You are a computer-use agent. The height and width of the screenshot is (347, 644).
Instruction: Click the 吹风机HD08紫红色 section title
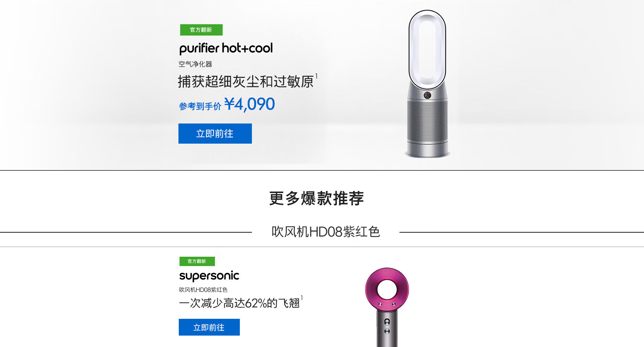coord(325,232)
